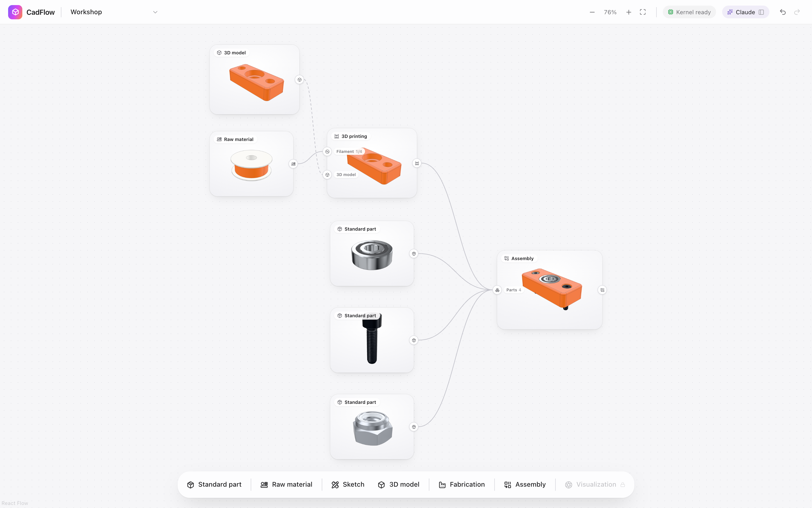
Task: Zoom in with the plus button
Action: pos(629,12)
